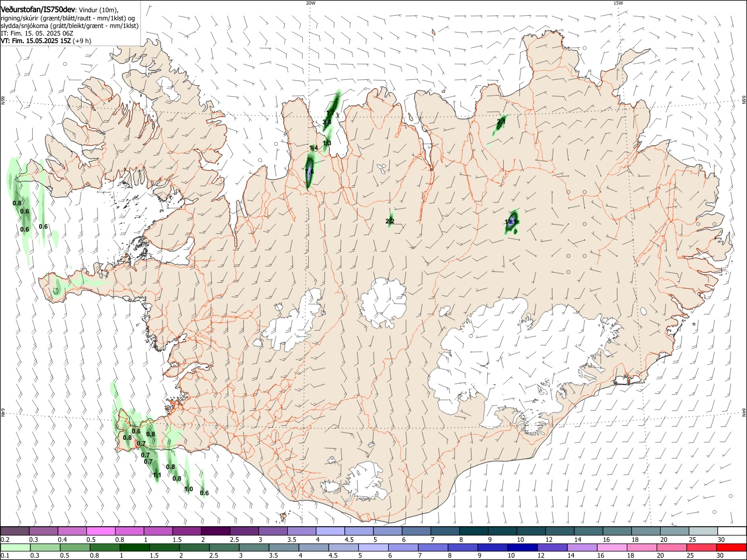Click the round white Hofsjökull glacier in central Iceland
The image size is (747, 560).
[383, 302]
